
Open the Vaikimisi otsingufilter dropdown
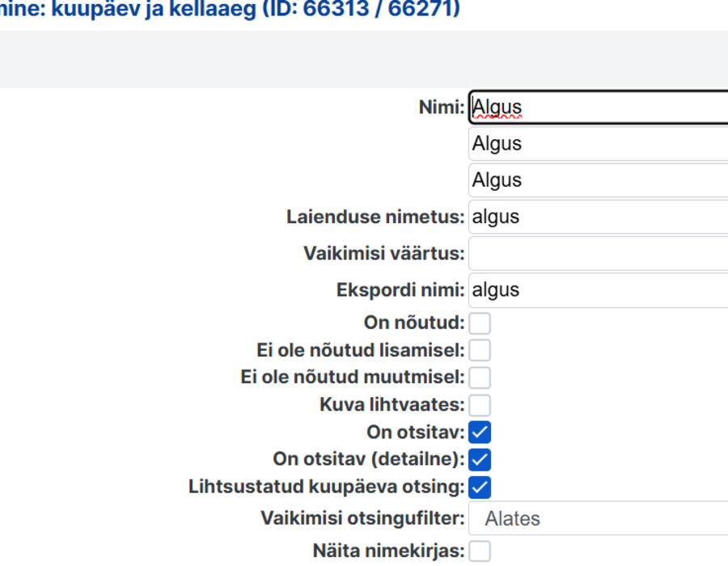pos(599,518)
